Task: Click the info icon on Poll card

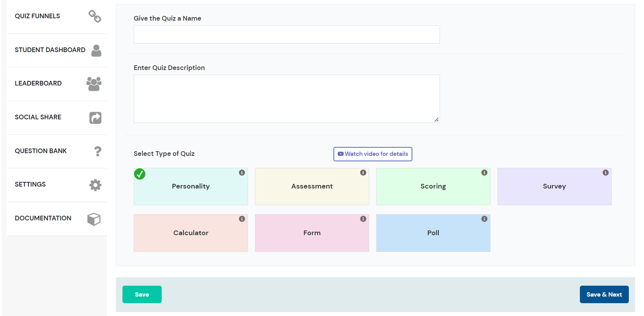Action: click(484, 219)
